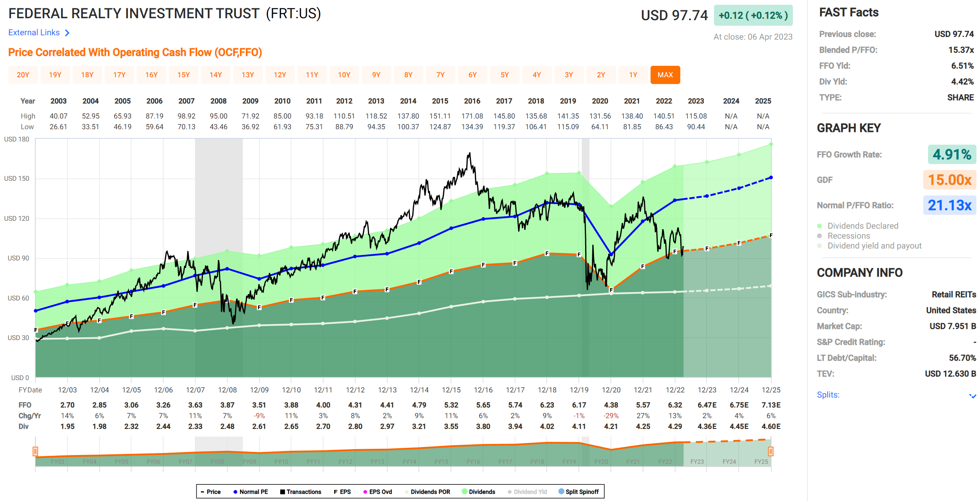Click the F marker at 12/20 FFO low

click(x=611, y=290)
